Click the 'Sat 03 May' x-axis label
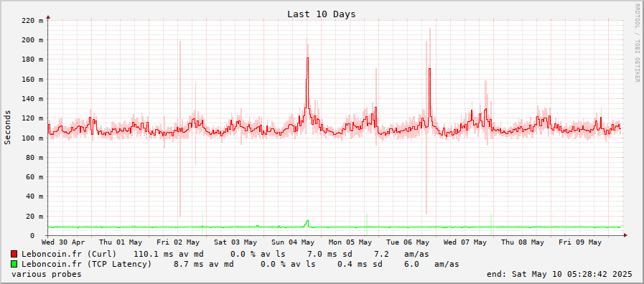The width and height of the screenshot is (644, 284). click(x=235, y=242)
